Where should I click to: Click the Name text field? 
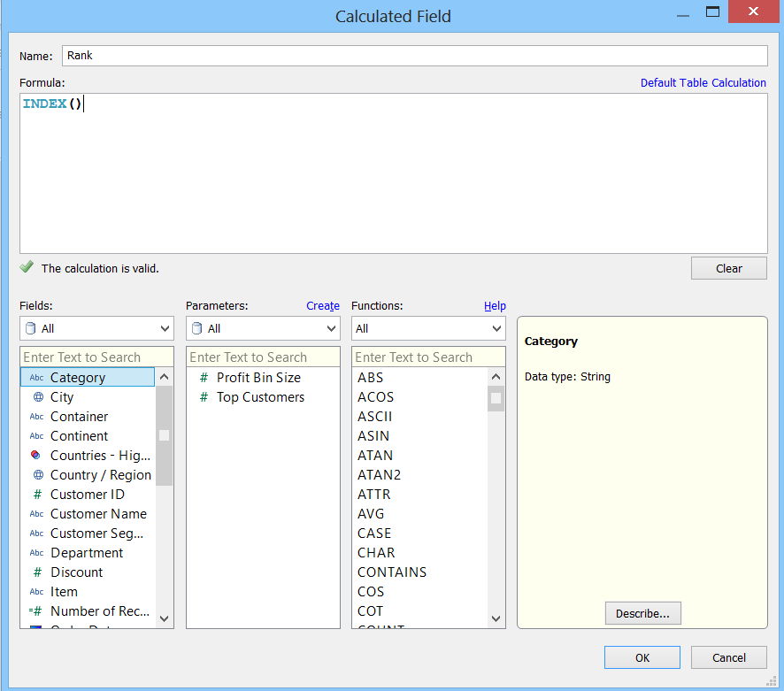coord(414,56)
